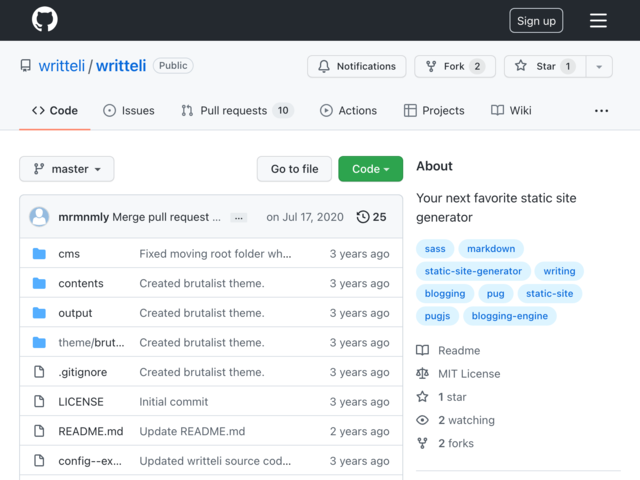This screenshot has width=640, height=480.
Task: Open the master branch selector
Action: 67,169
